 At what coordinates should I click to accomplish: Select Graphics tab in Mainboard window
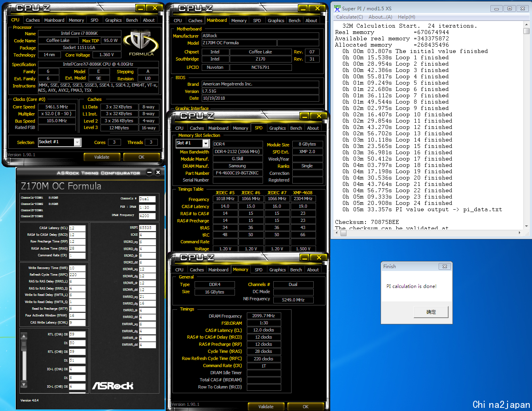(x=276, y=21)
